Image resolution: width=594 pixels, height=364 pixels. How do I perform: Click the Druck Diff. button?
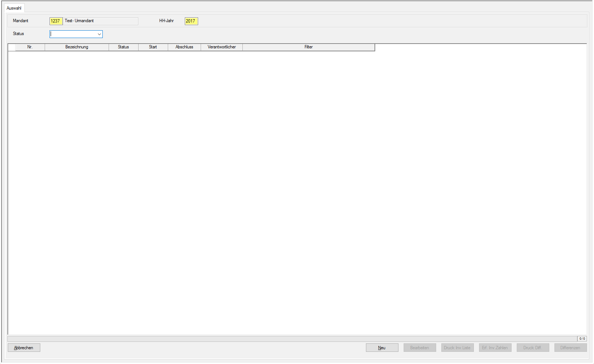[533, 348]
